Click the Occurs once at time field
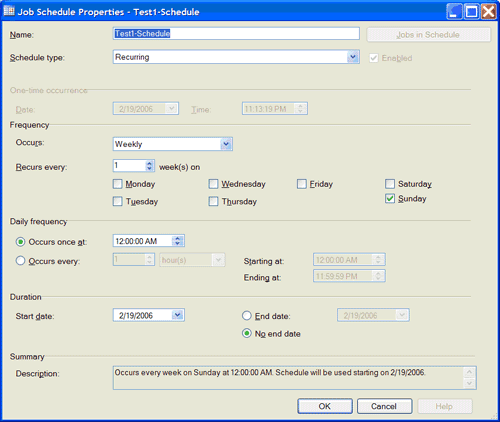Viewport: 500px width, 422px height. (x=148, y=241)
